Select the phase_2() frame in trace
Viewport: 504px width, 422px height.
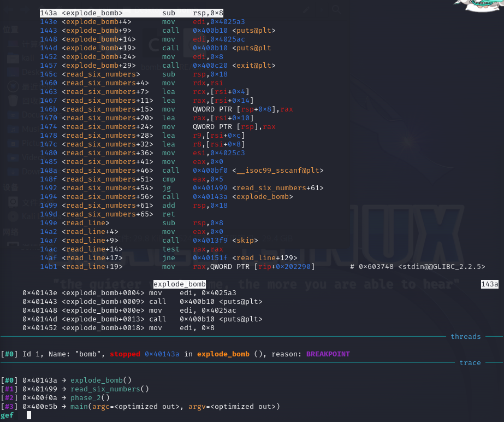(x=90, y=397)
